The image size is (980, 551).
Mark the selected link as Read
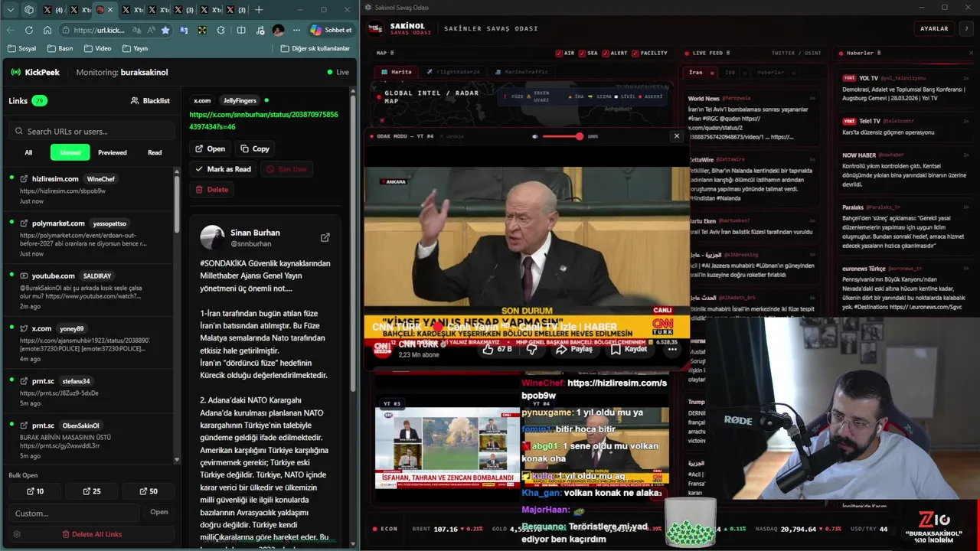point(223,169)
